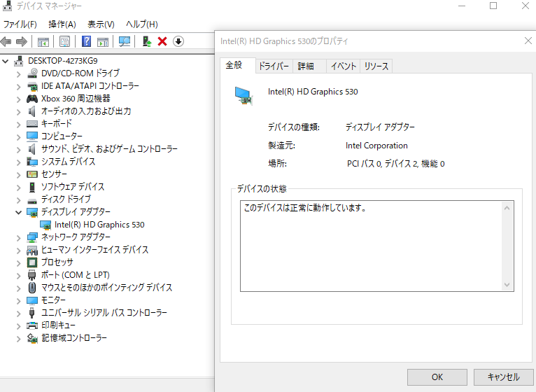The image size is (536, 392).
Task: Maximize the デバイス マネージャー window
Action: point(493,6)
